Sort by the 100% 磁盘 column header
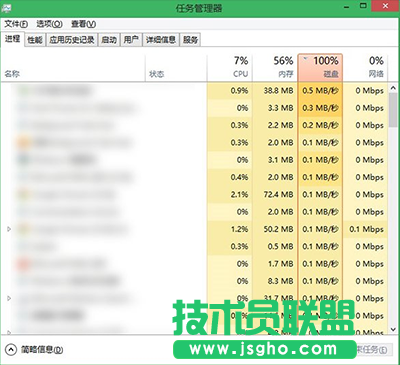This screenshot has width=400, height=365. (320, 68)
